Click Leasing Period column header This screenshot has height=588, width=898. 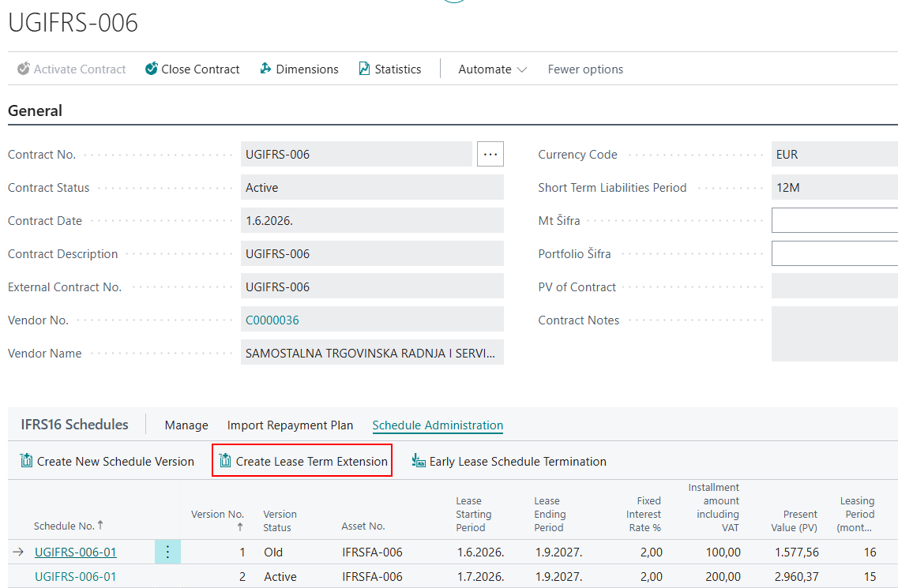coord(855,514)
